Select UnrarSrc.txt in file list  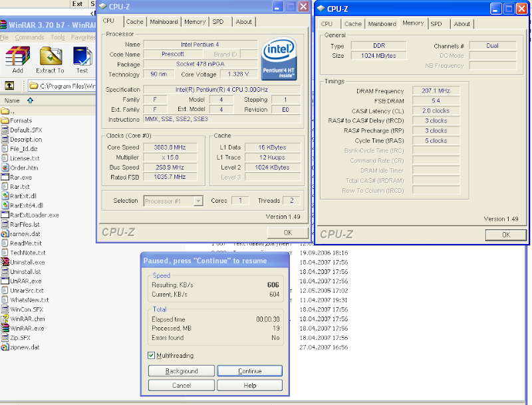(27, 291)
